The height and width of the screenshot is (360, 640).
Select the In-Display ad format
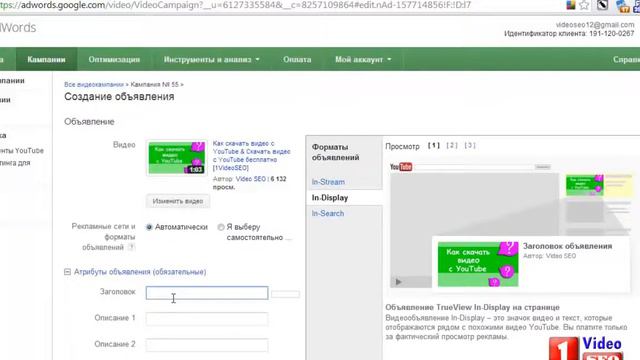(x=330, y=198)
